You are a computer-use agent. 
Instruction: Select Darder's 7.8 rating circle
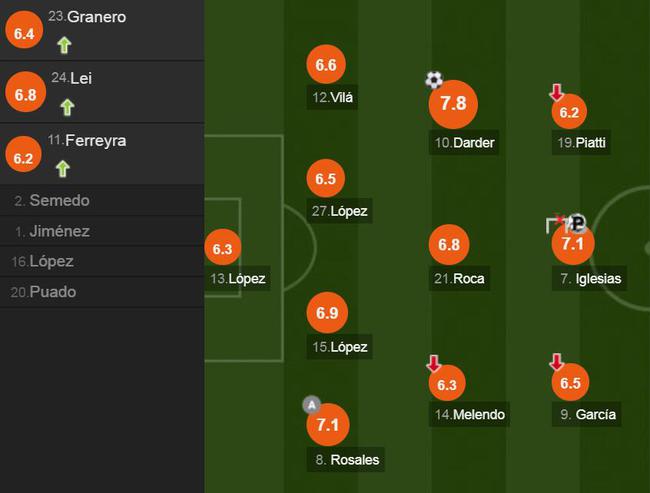[453, 104]
